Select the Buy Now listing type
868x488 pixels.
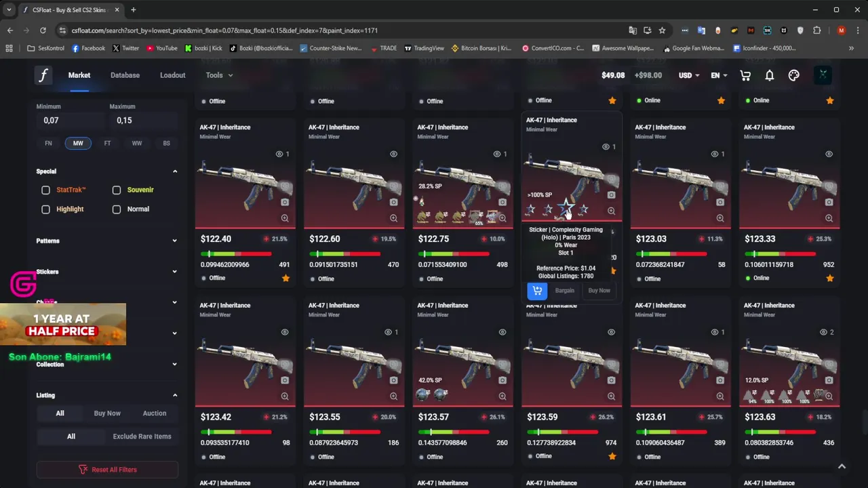pos(107,413)
